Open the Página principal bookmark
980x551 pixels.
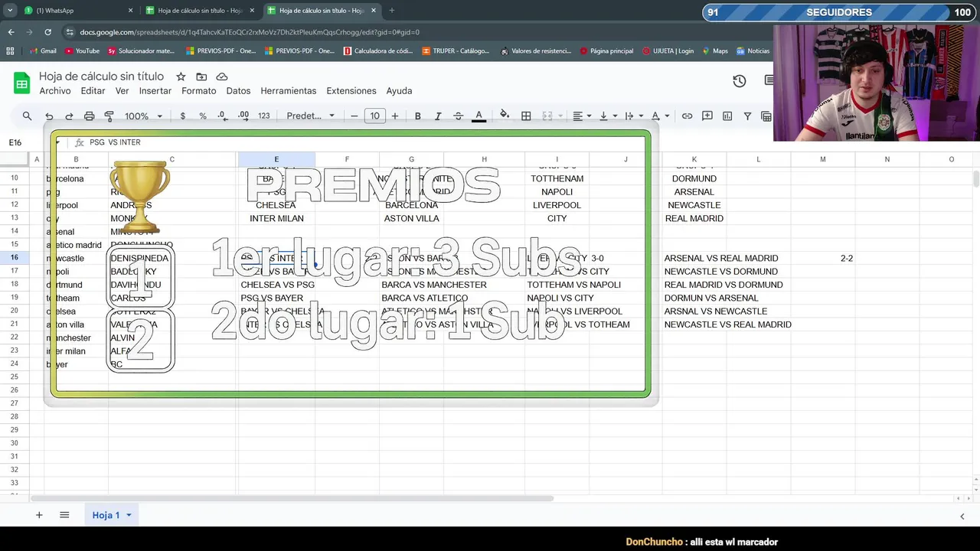[x=606, y=51]
